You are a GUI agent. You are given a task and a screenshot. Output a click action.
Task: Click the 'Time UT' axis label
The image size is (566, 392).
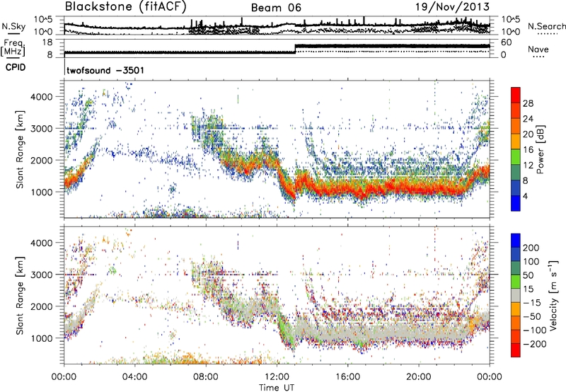pos(277,388)
